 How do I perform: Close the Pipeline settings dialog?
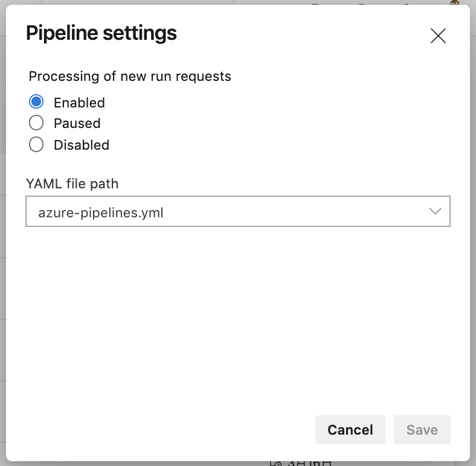tap(438, 36)
